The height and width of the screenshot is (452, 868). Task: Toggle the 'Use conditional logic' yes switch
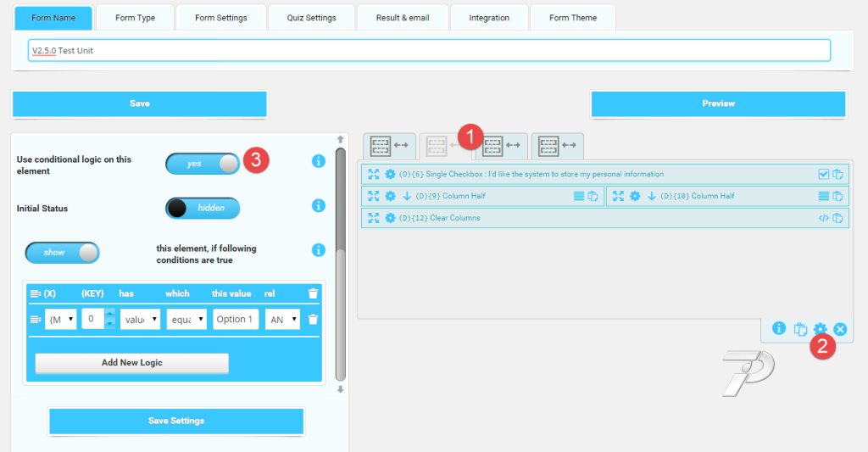(x=203, y=164)
